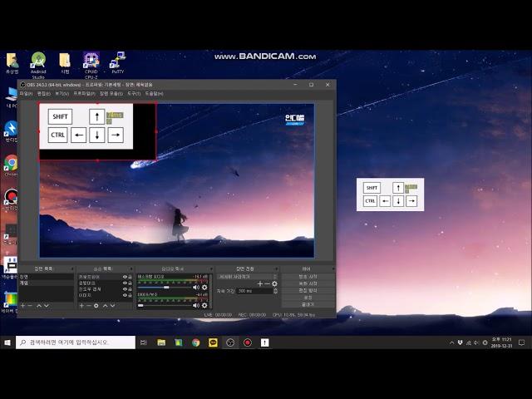Click 데스크탑 오디오 volume slider
The width and height of the screenshot is (532, 399).
click(164, 288)
